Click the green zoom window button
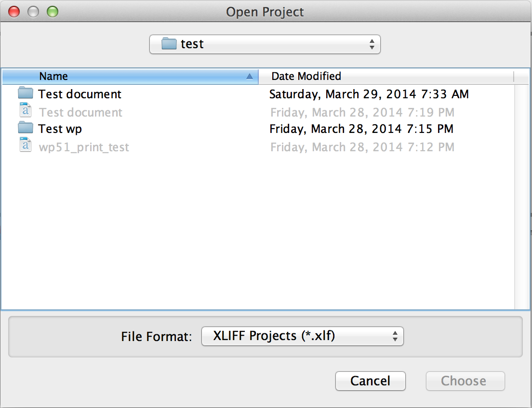Image resolution: width=532 pixels, height=408 pixels. 52,12
